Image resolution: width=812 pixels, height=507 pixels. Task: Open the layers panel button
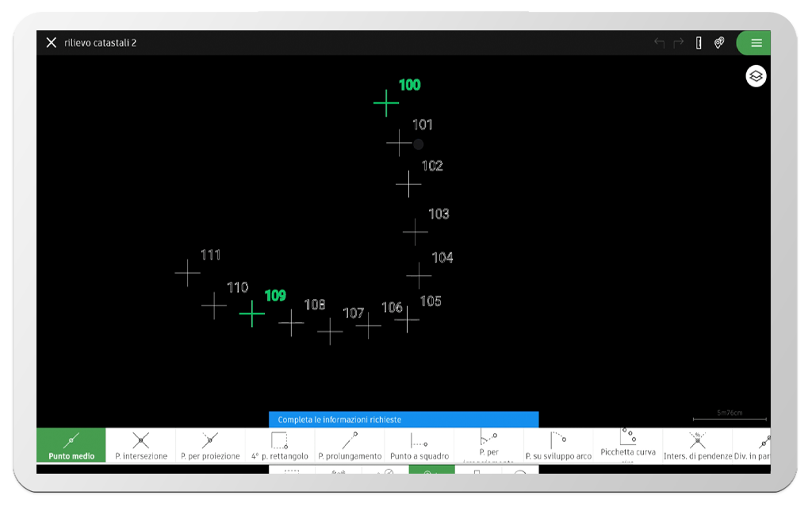coord(756,76)
